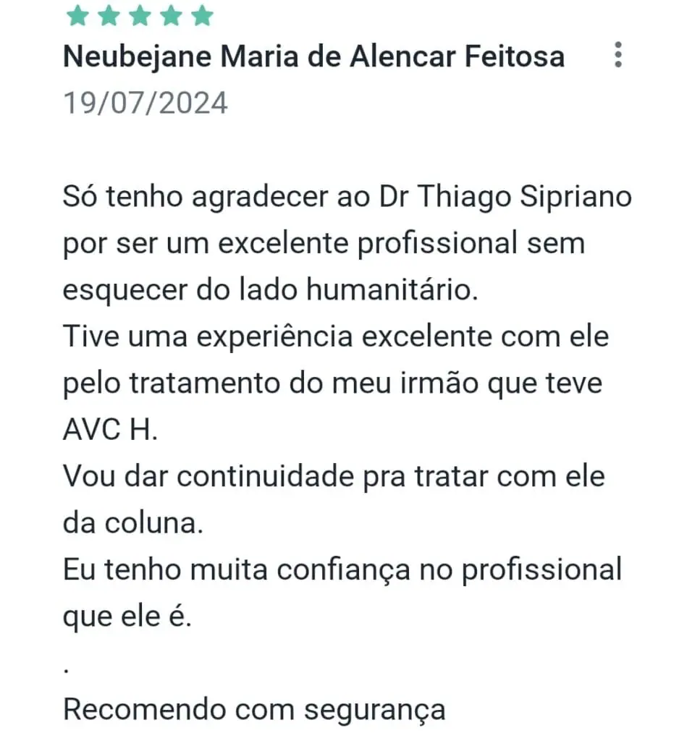Click the third green rating star
This screenshot has width=700, height=741.
140,15
